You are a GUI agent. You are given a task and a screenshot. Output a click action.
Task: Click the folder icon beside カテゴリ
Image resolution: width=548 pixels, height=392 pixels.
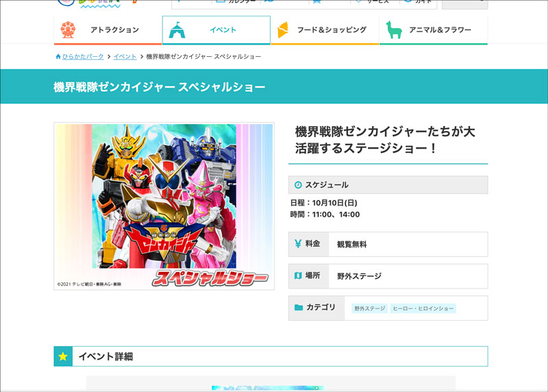pyautogui.click(x=298, y=308)
